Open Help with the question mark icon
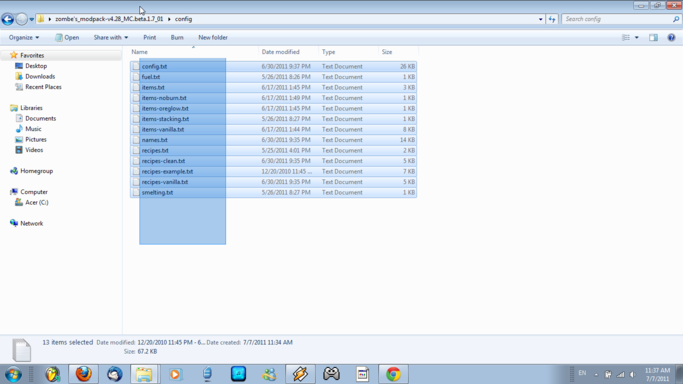The width and height of the screenshot is (683, 384). tap(671, 37)
